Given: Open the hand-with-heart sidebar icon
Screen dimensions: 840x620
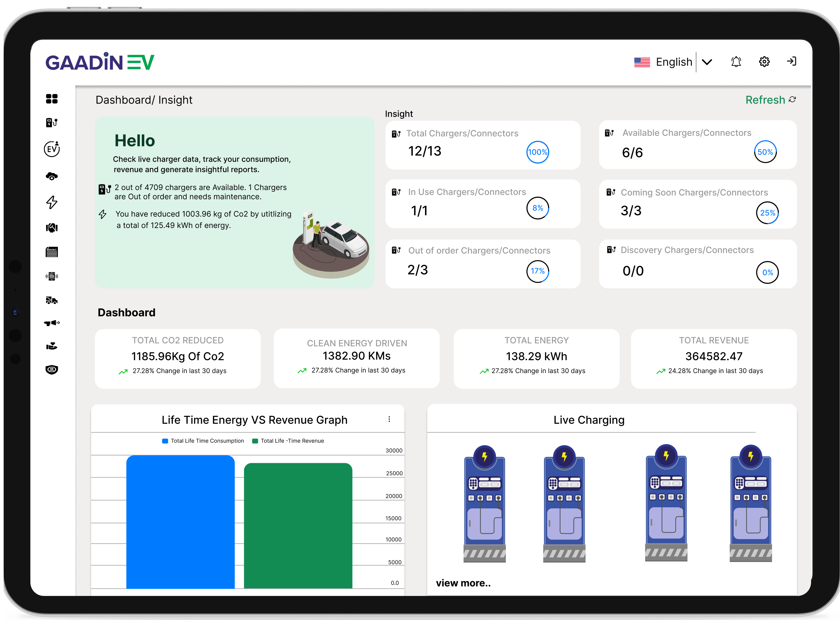Looking at the screenshot, I should point(52,346).
